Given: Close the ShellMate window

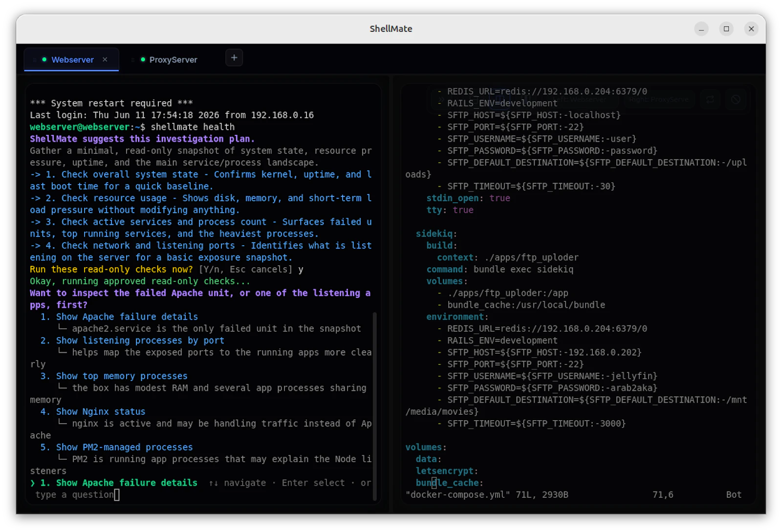Looking at the screenshot, I should point(751,29).
